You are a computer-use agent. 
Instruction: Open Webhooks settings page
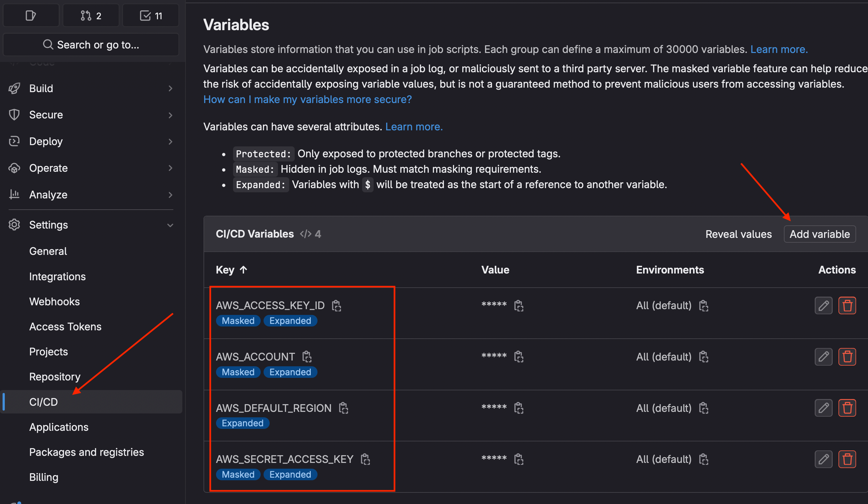(55, 301)
